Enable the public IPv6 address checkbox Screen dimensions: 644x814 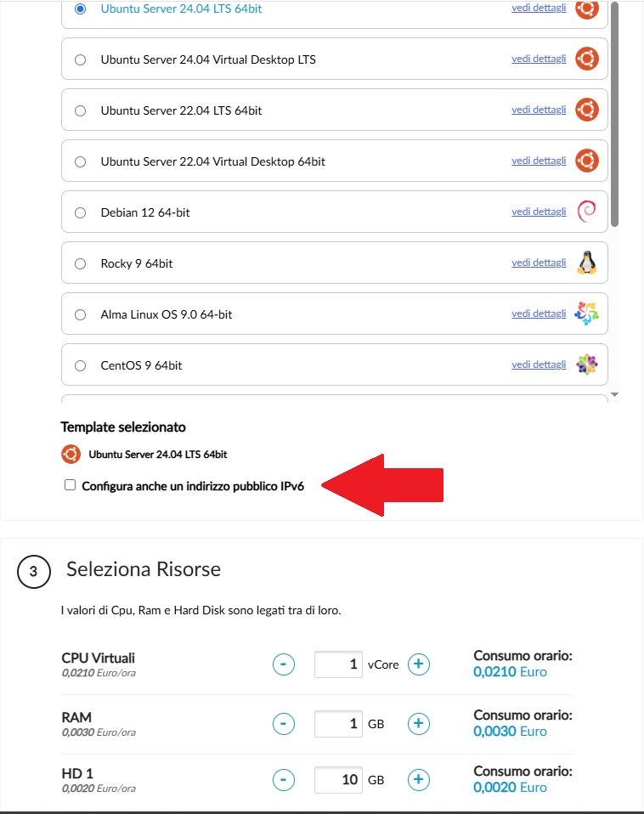(x=70, y=484)
